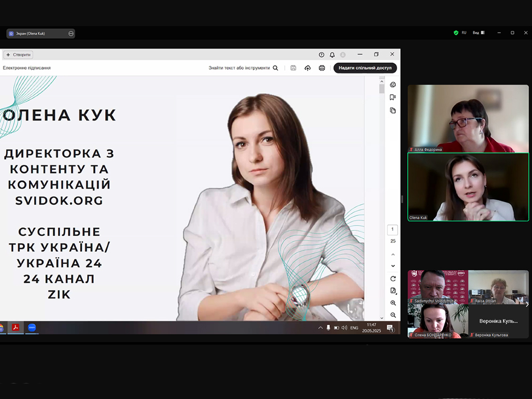The width and height of the screenshot is (532, 399).
Task: Go to previous page with up chevron
Action: (x=393, y=255)
